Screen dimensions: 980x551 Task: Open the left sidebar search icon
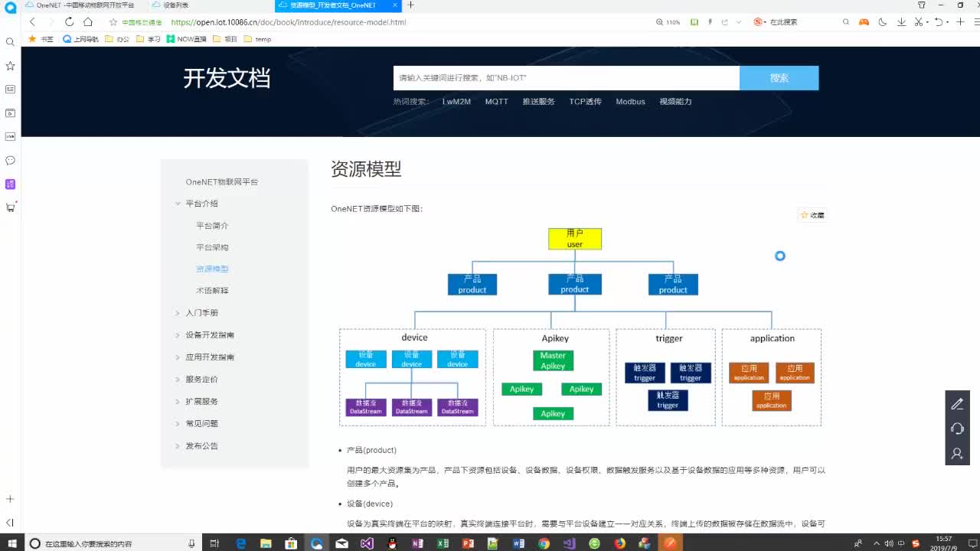coord(10,42)
